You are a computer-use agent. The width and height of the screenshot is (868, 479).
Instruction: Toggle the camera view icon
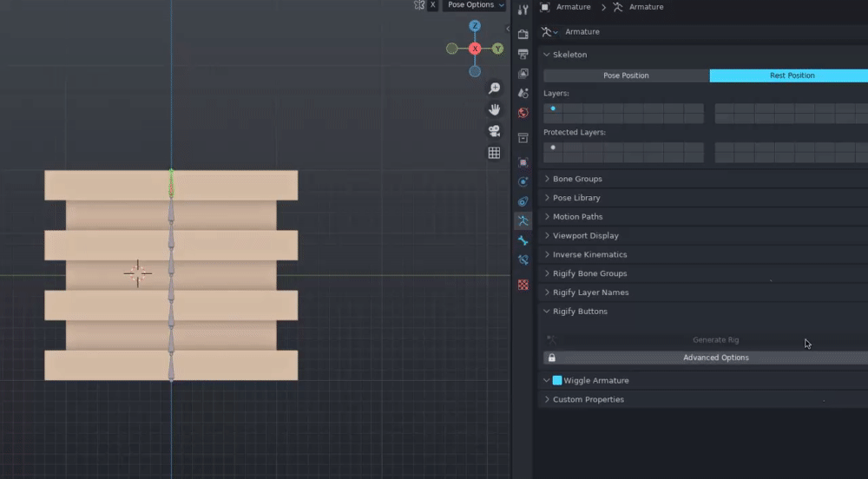[x=495, y=131]
